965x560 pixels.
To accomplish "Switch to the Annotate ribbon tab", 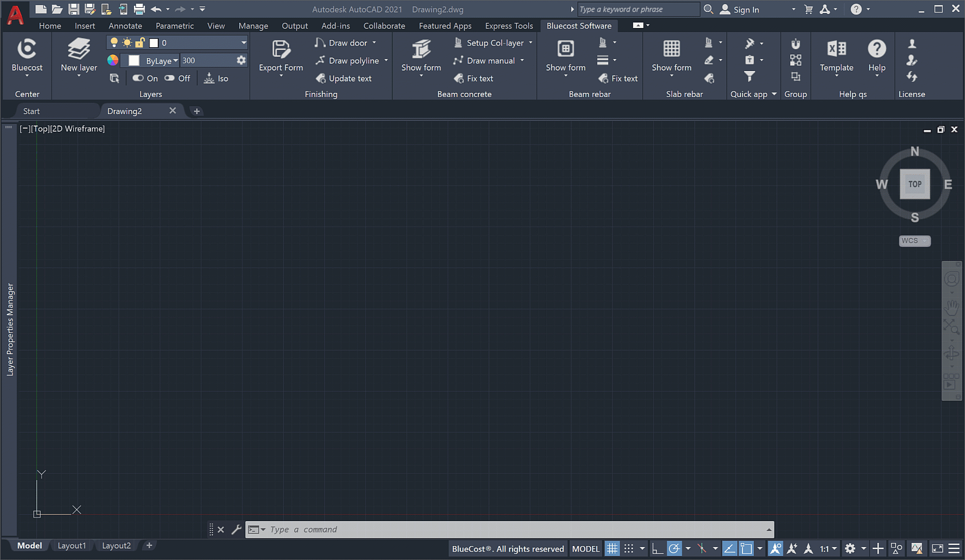I will point(125,25).
